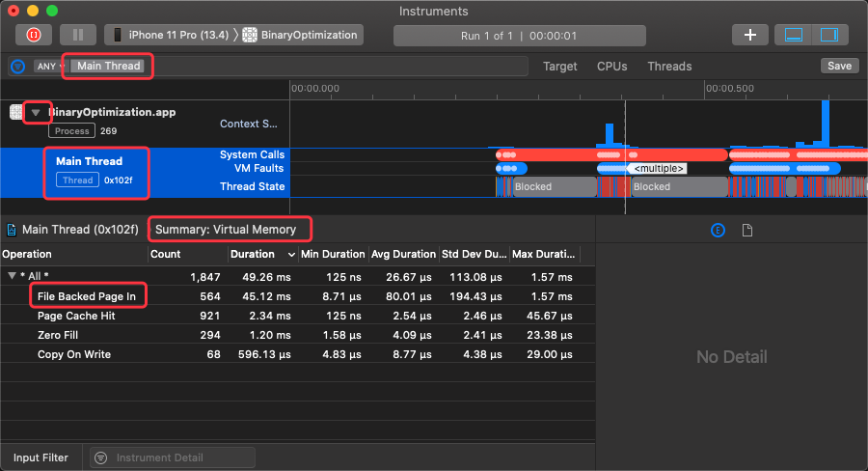Click the <multiple> VM faults tooltip marker

[x=658, y=169]
